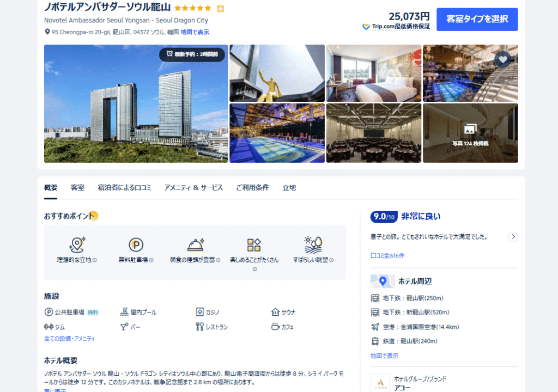
Task: Select the 概要 tab
Action: coord(51,187)
